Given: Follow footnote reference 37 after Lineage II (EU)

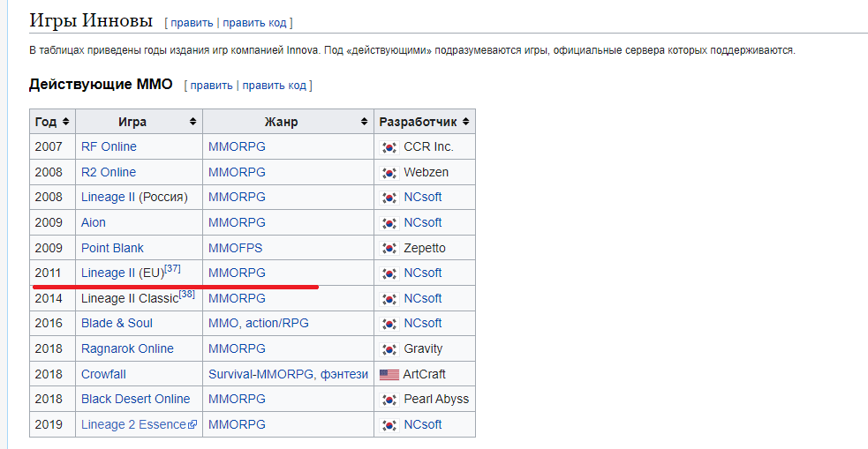Looking at the screenshot, I should (x=172, y=268).
